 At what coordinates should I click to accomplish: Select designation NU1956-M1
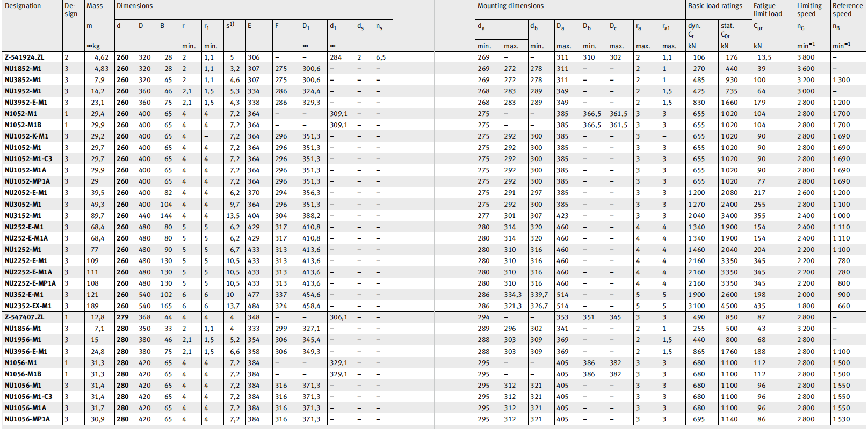pos(23,340)
